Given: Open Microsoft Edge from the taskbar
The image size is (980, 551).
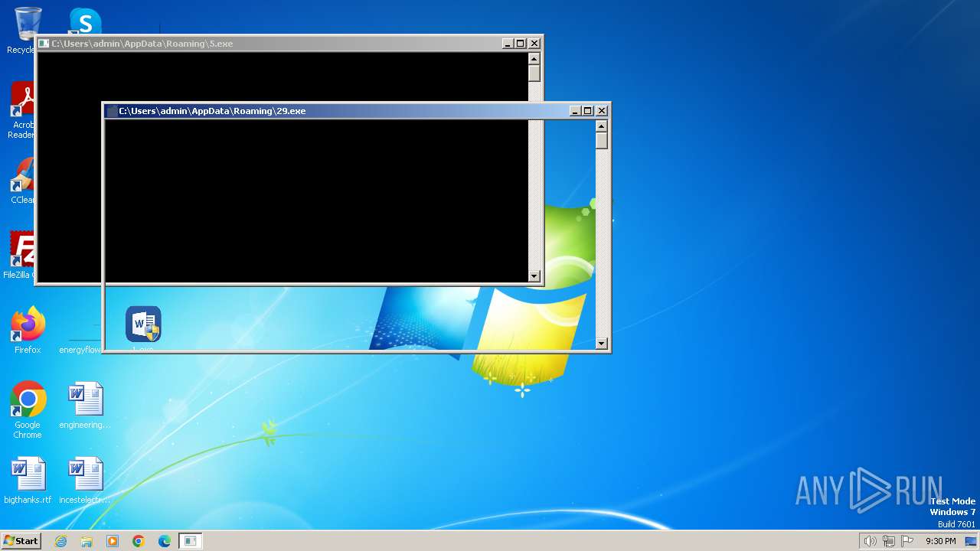Looking at the screenshot, I should click(x=165, y=541).
